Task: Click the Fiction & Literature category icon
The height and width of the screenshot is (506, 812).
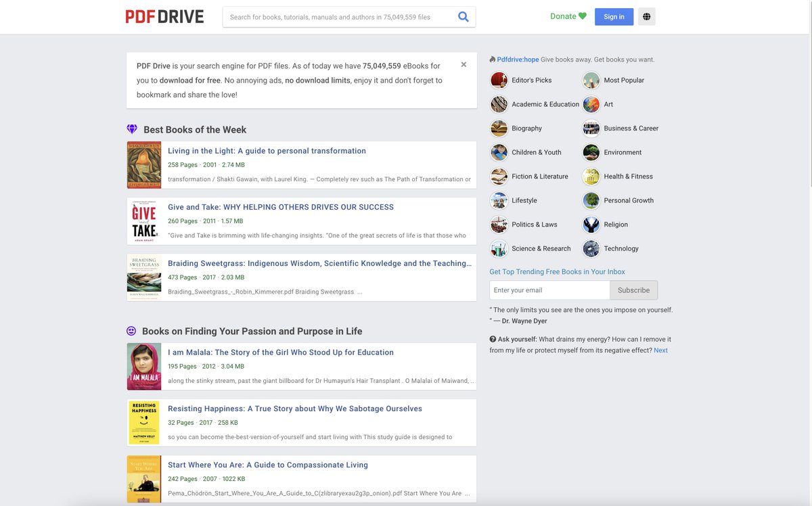Action: [499, 177]
